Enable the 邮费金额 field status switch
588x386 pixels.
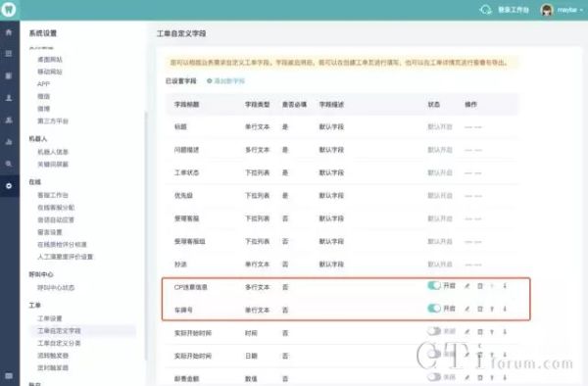coord(434,376)
